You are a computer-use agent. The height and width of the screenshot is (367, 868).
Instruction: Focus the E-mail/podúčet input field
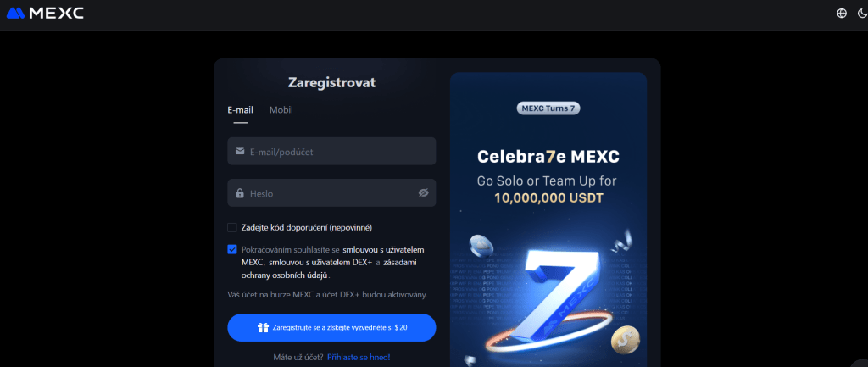(331, 151)
